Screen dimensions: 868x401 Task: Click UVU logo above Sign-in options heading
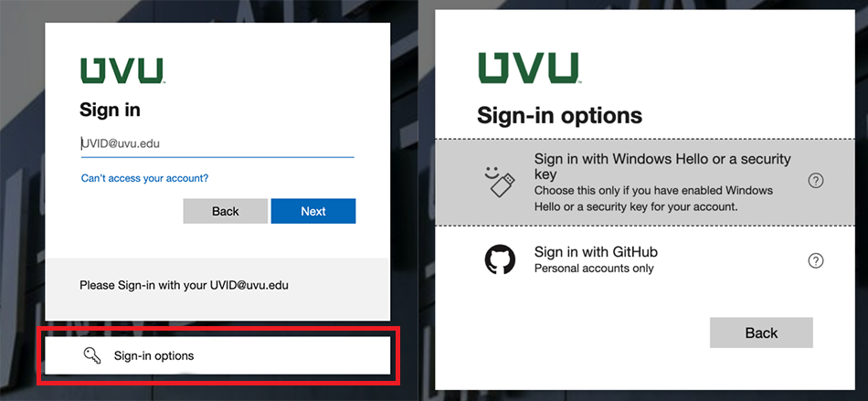point(528,69)
